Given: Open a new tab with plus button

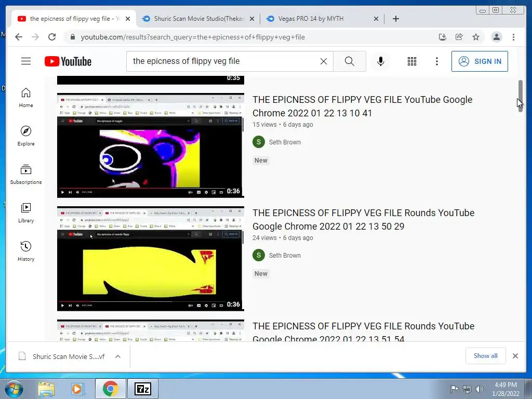Looking at the screenshot, I should [395, 19].
